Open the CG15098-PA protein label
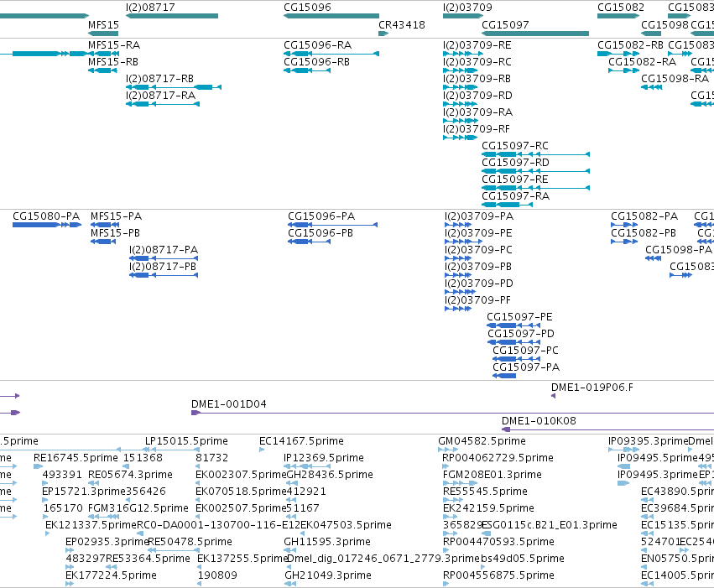The image size is (714, 588). click(679, 250)
